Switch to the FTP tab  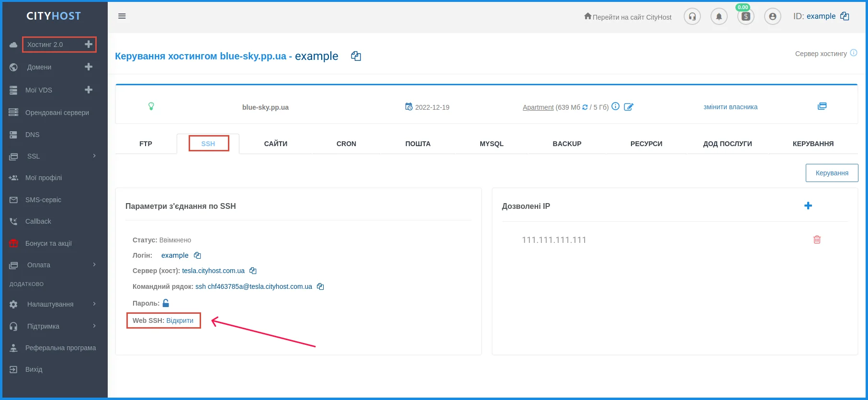(146, 144)
